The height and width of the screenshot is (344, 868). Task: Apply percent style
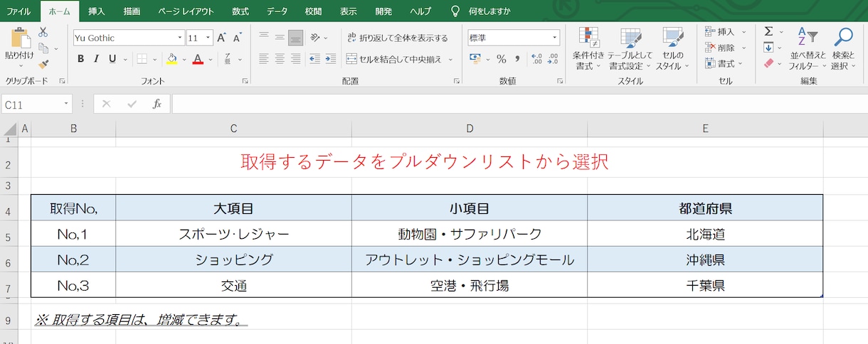pos(501,59)
